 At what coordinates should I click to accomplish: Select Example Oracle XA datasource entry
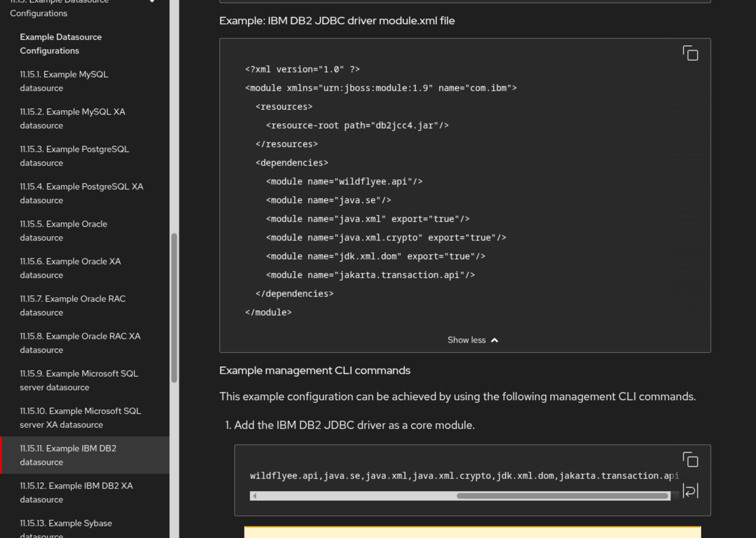70,268
